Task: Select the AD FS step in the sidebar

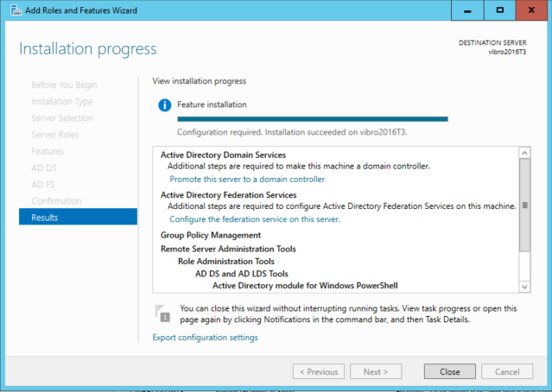Action: tap(43, 185)
